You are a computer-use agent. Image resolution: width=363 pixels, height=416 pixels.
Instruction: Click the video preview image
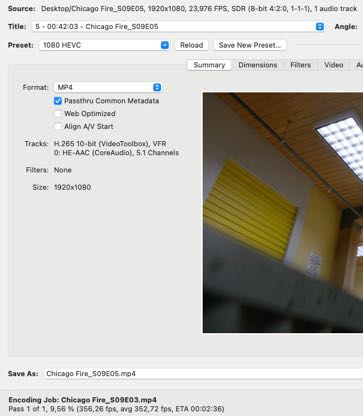[283, 213]
